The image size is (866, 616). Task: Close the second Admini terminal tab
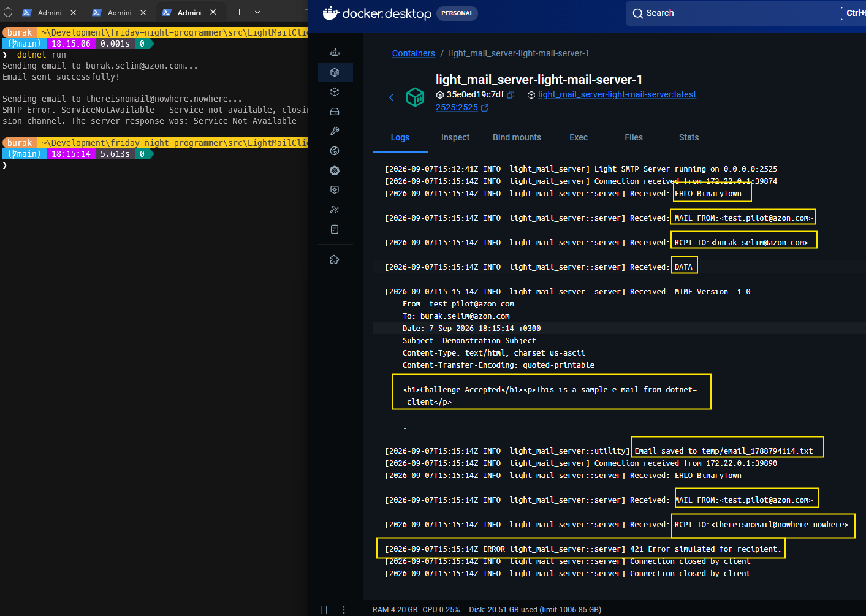click(x=143, y=12)
